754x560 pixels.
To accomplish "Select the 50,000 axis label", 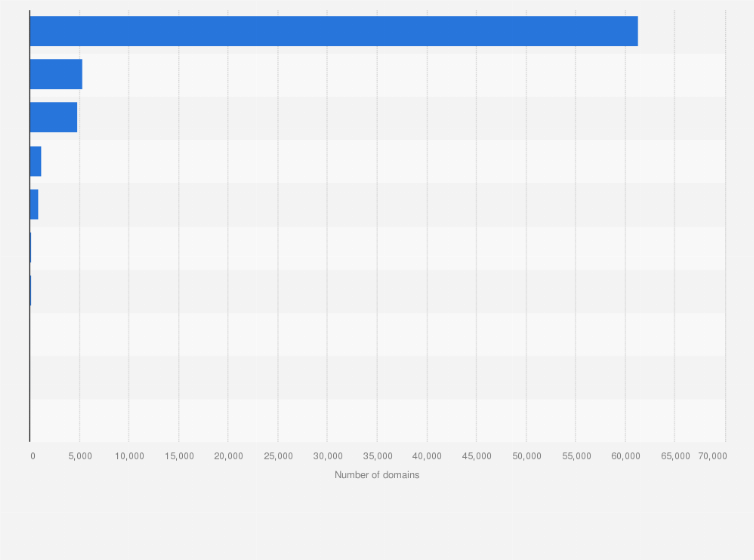I will pos(526,456).
